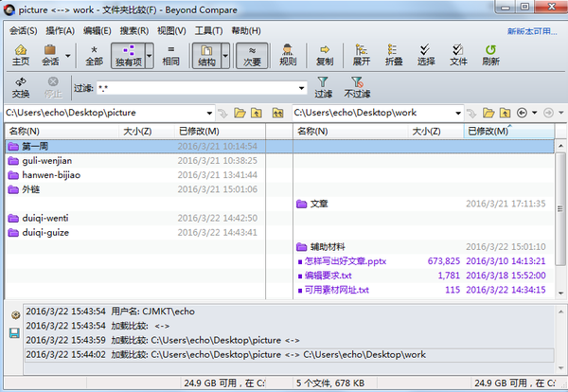Show all items with 全部 button
Image resolution: width=568 pixels, height=392 pixels.
(94, 55)
